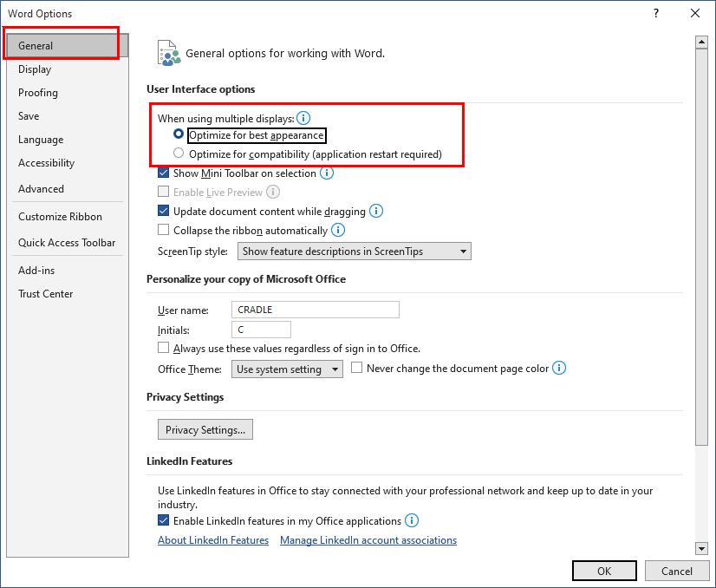
Task: Enable Collapse the ribbon automatically
Action: [x=164, y=229]
